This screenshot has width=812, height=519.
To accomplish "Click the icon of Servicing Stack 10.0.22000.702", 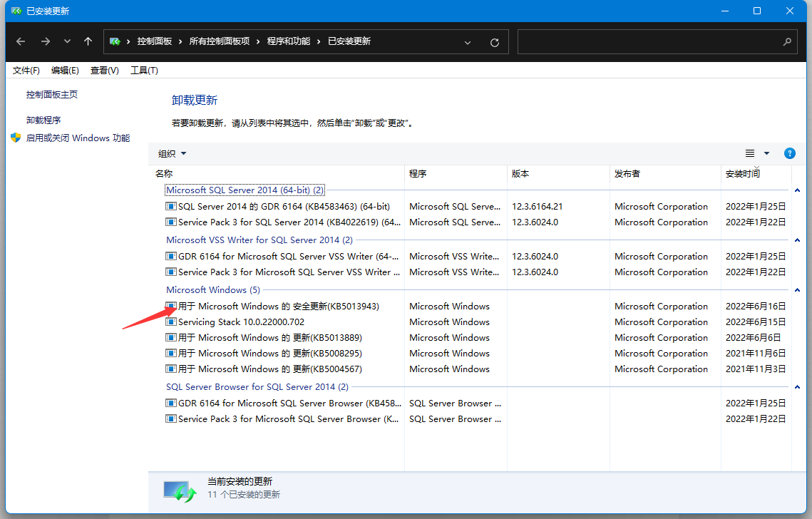I will pyautogui.click(x=171, y=322).
